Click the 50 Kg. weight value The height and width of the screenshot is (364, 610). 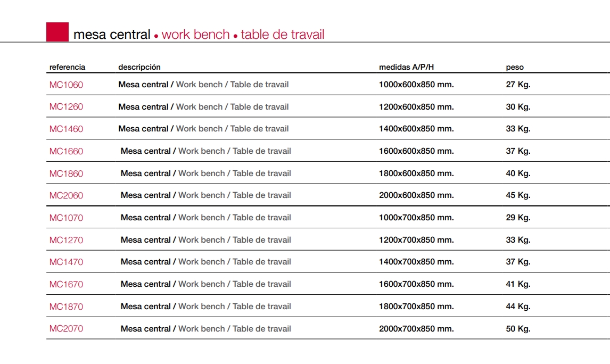coord(518,329)
